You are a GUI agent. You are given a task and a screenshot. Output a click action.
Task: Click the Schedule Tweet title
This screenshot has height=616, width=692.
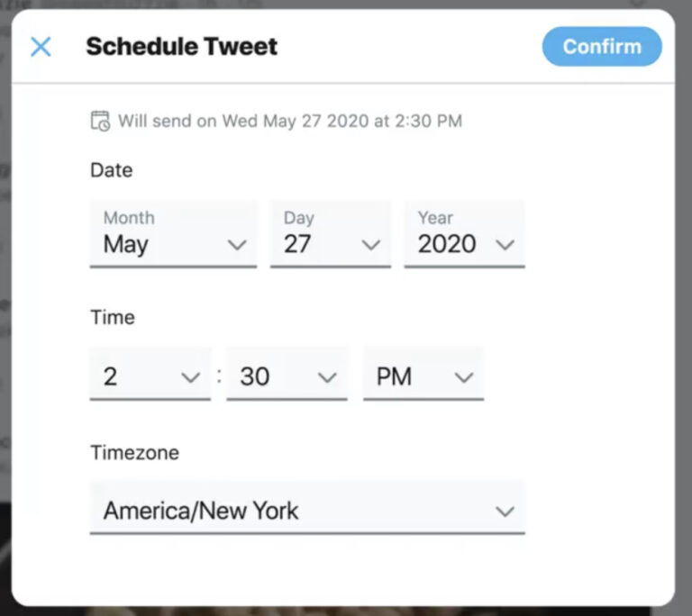(182, 47)
